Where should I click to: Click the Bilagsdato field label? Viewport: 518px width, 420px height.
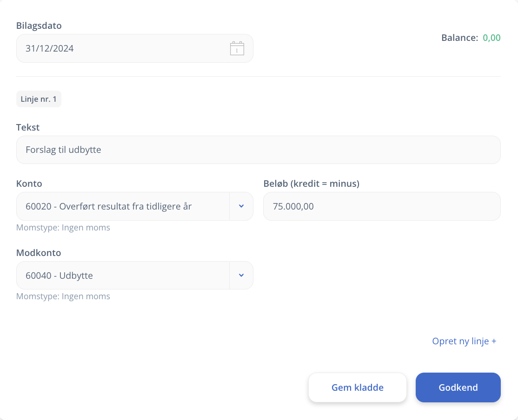(39, 26)
